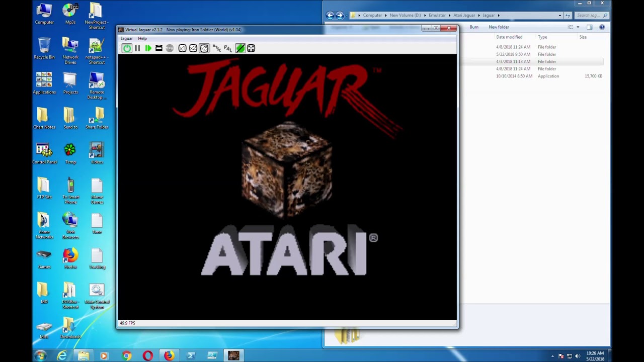The height and width of the screenshot is (362, 644).
Task: Select the DOSBox Shortcut icon
Action: [x=70, y=296]
